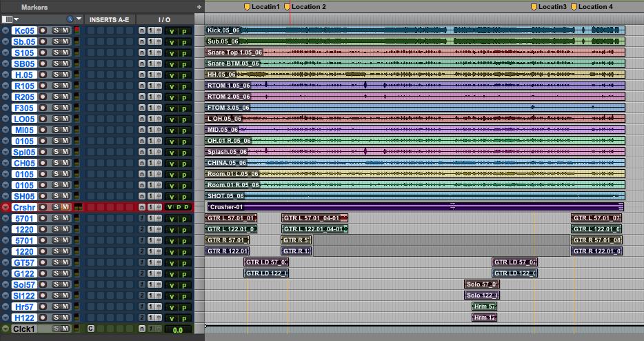
Task: Select the Splash.05_06 audio clip
Action: coord(415,152)
